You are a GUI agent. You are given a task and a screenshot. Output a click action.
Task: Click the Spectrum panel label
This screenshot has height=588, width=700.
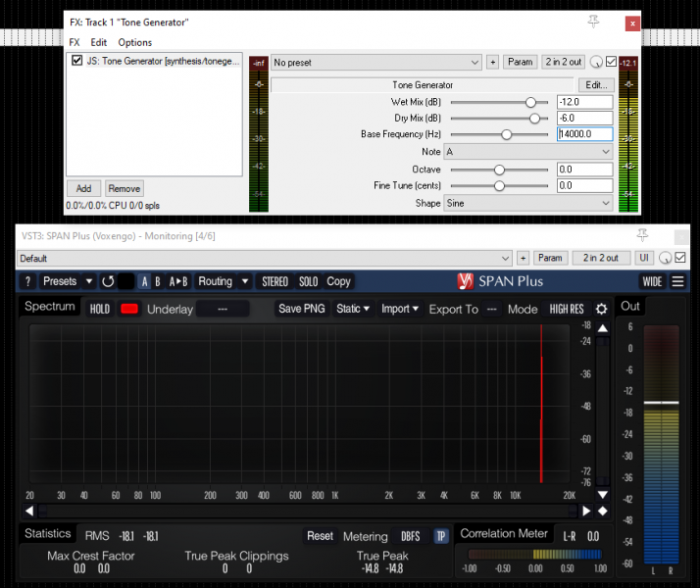50,307
